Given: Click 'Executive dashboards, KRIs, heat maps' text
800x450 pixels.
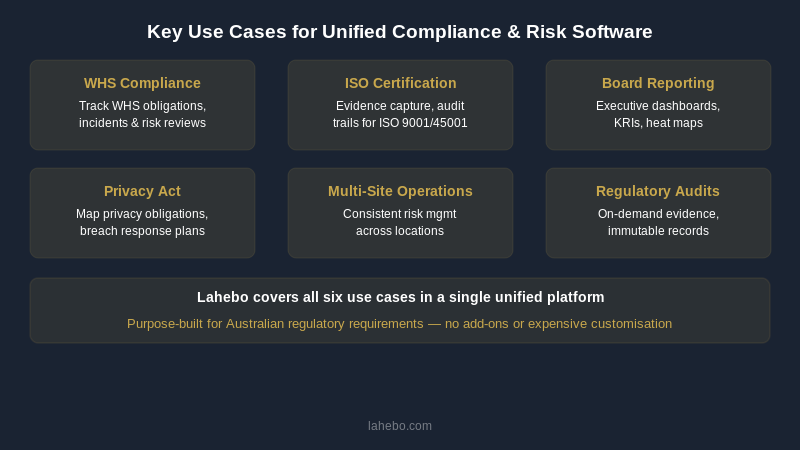Looking at the screenshot, I should [658, 114].
